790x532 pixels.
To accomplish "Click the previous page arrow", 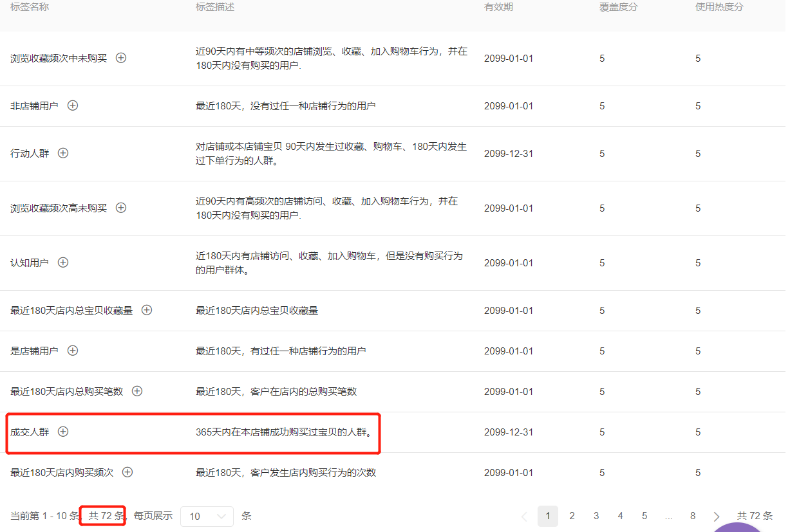I will 523,517.
